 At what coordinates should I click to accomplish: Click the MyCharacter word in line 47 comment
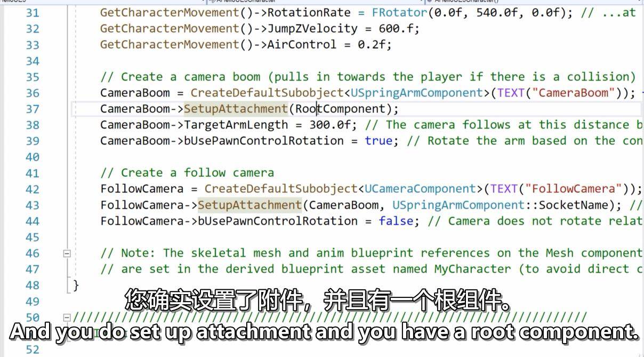pos(473,269)
